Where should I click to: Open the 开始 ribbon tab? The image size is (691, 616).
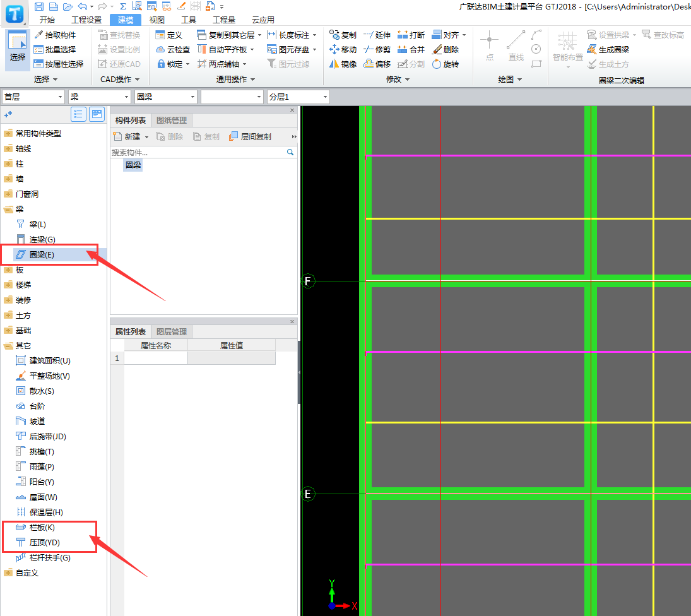47,20
